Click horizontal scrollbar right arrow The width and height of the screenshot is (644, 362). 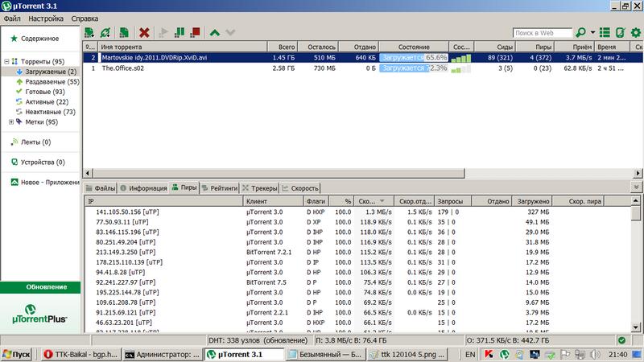[638, 173]
